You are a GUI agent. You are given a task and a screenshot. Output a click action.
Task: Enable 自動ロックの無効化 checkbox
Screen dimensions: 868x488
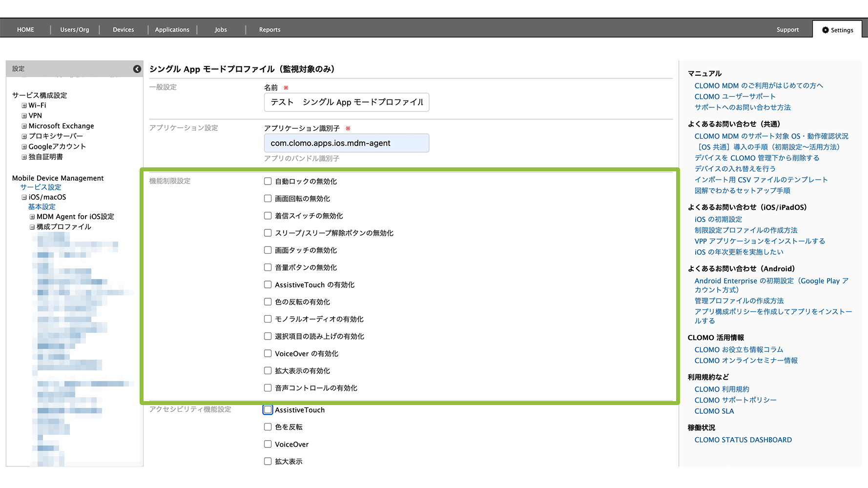[268, 181]
